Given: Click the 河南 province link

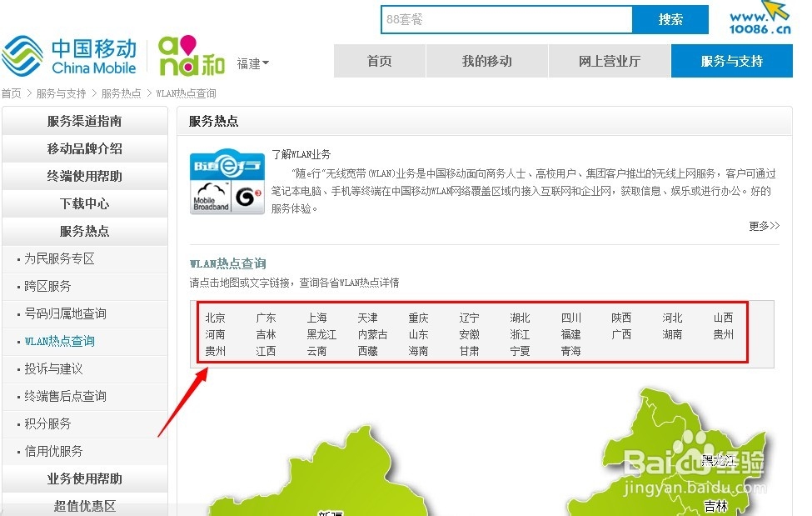Looking at the screenshot, I should pyautogui.click(x=215, y=334).
